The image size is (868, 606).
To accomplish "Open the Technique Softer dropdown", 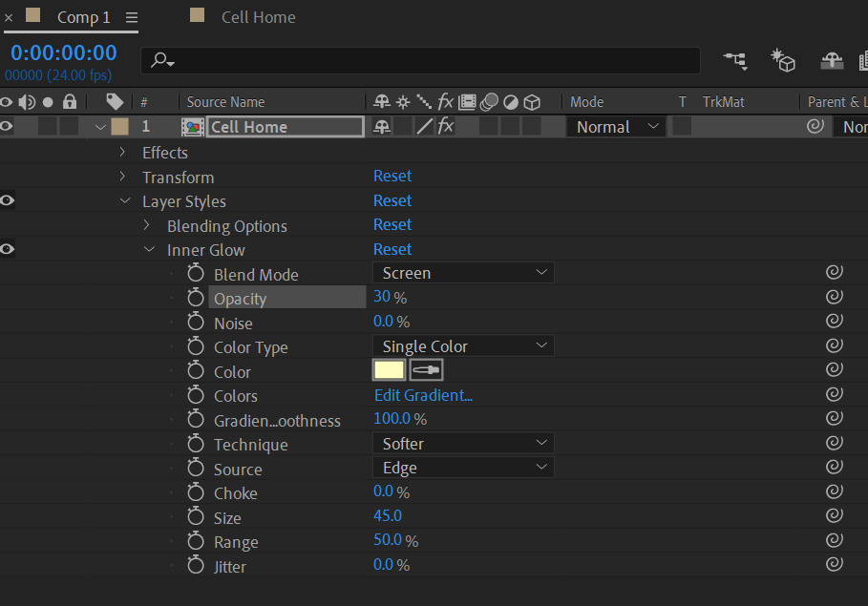I will tap(462, 444).
